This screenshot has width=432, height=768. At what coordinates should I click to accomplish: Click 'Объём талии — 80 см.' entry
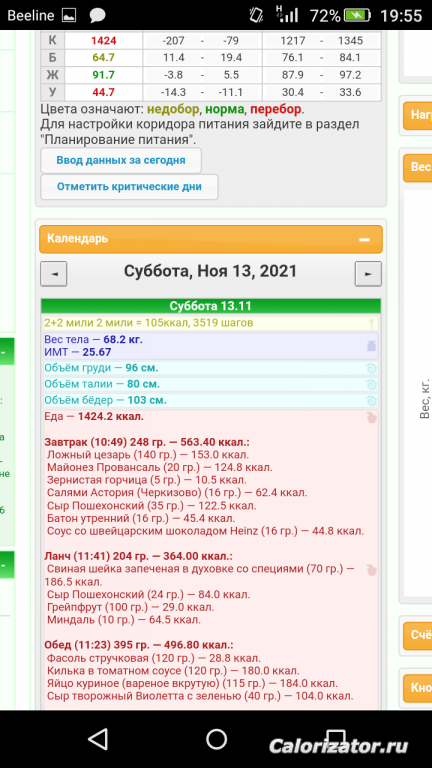102,384
